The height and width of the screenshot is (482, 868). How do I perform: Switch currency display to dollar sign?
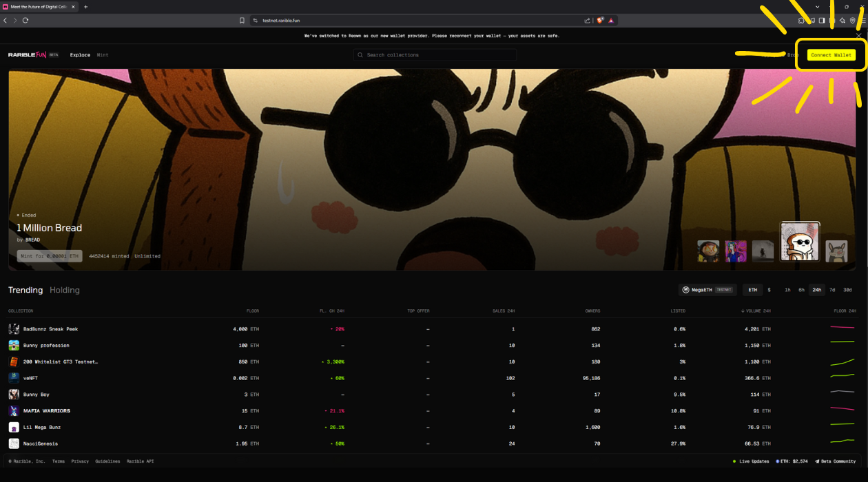pyautogui.click(x=769, y=290)
